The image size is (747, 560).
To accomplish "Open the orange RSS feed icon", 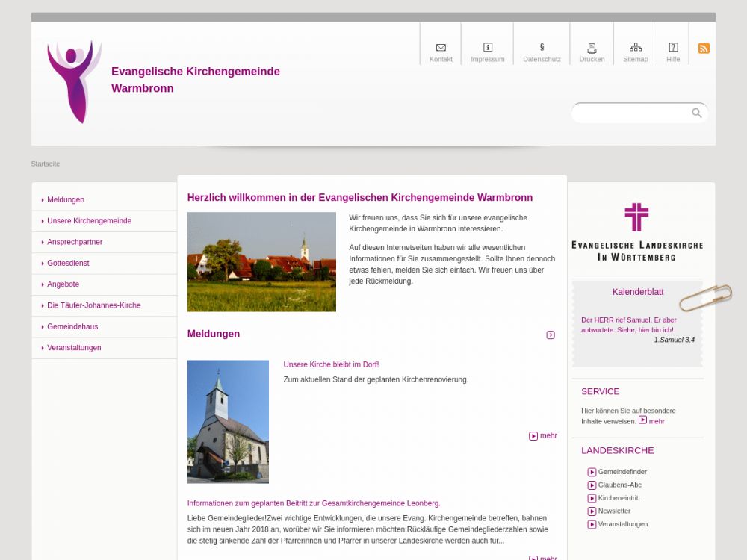I will point(704,49).
